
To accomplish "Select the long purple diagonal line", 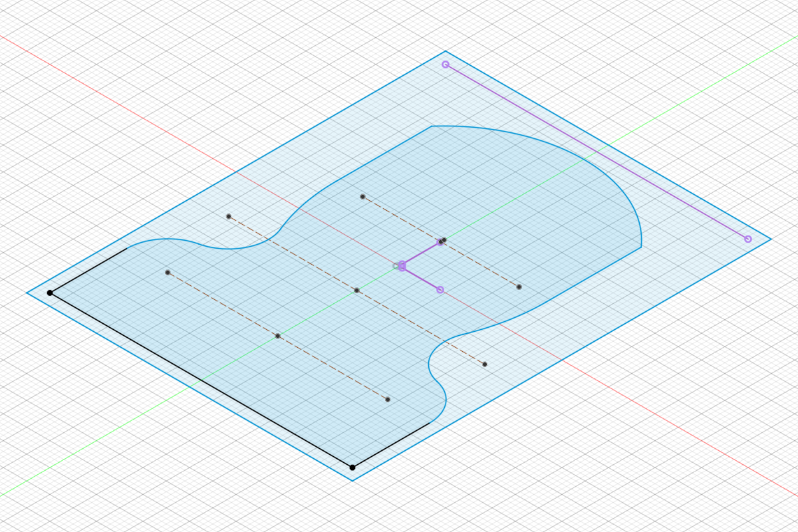I will (597, 152).
